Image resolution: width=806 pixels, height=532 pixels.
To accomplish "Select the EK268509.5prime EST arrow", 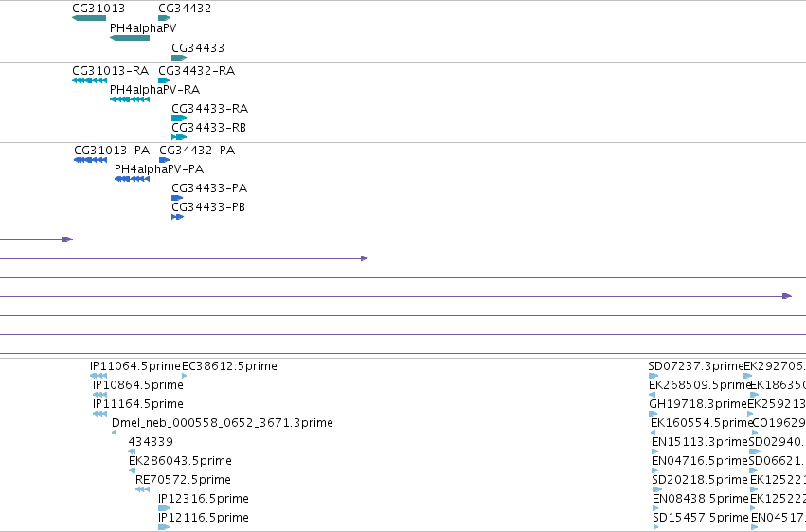I will tap(653, 395).
